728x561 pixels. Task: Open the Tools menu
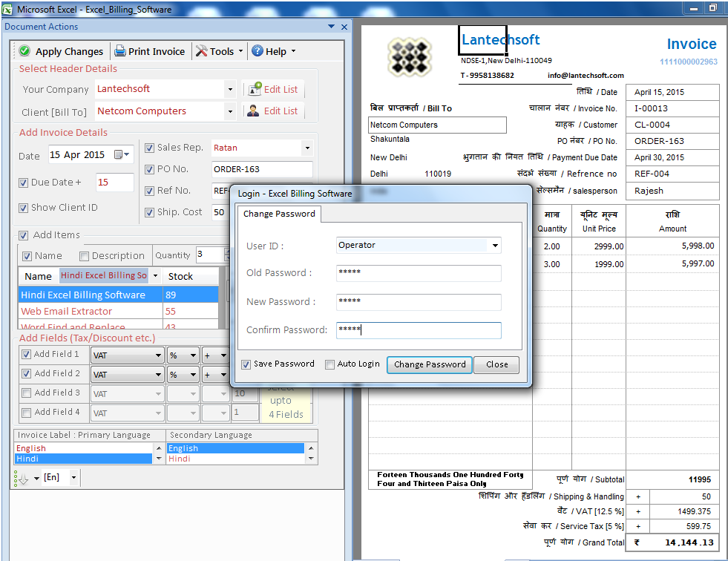click(x=220, y=51)
